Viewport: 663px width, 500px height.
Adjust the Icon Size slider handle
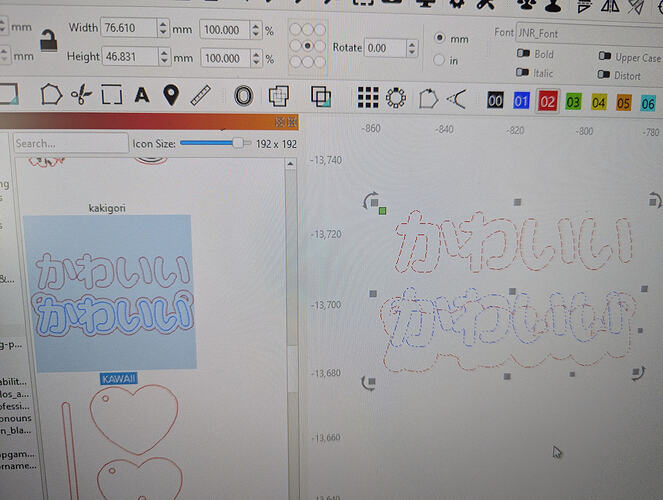pyautogui.click(x=238, y=143)
